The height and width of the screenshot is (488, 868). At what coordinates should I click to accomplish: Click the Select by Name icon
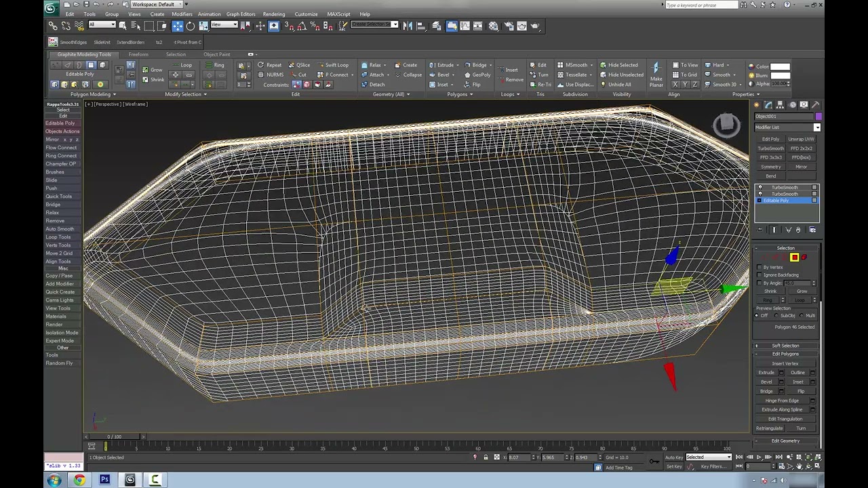pyautogui.click(x=136, y=26)
